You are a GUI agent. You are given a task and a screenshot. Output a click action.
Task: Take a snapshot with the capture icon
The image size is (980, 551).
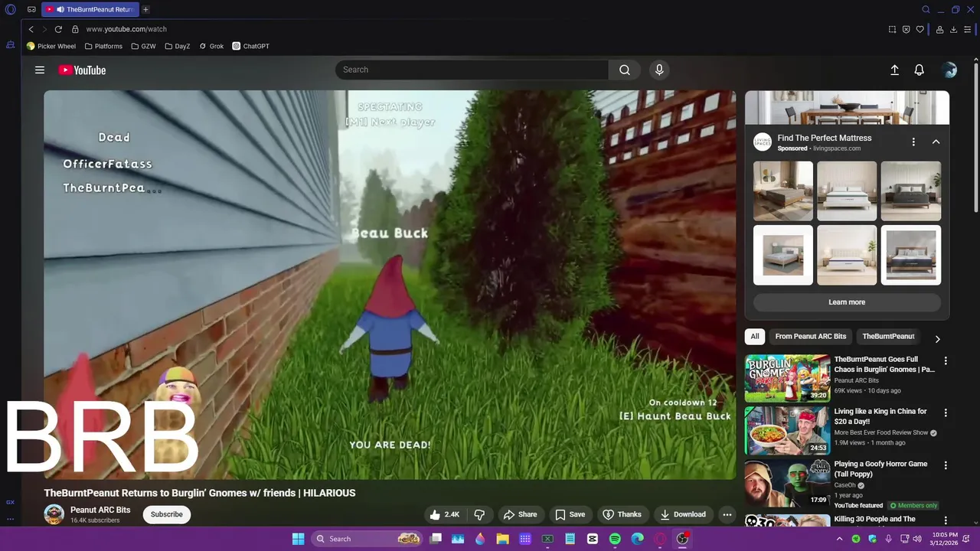pyautogui.click(x=892, y=29)
